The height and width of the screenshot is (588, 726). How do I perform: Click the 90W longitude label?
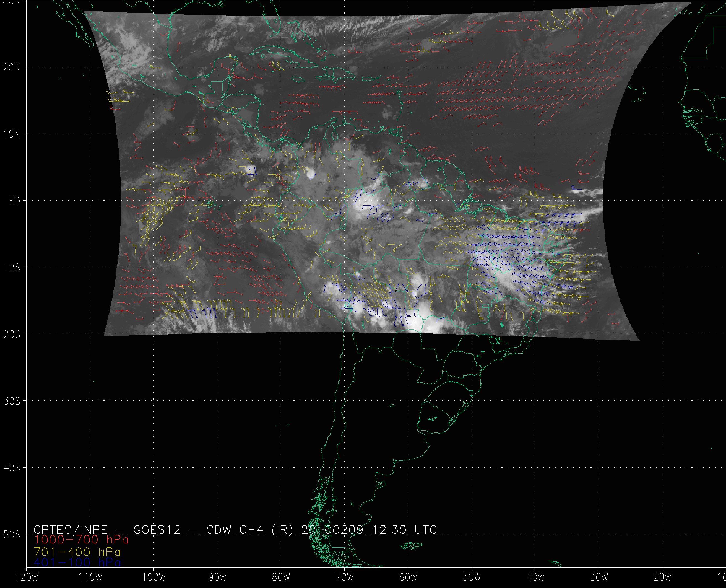click(217, 577)
